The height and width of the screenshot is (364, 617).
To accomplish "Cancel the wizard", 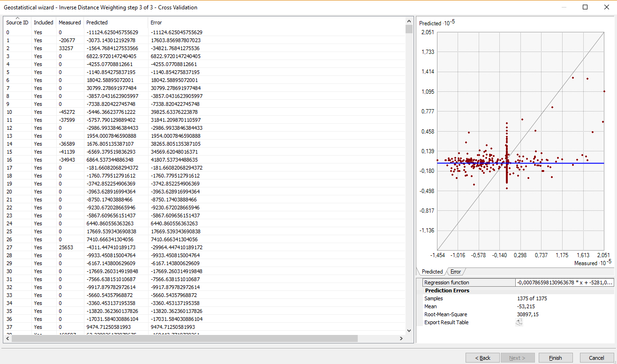I will coord(596,358).
